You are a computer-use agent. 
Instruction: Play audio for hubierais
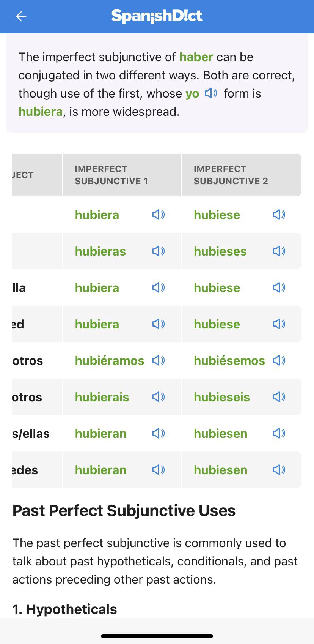(159, 397)
